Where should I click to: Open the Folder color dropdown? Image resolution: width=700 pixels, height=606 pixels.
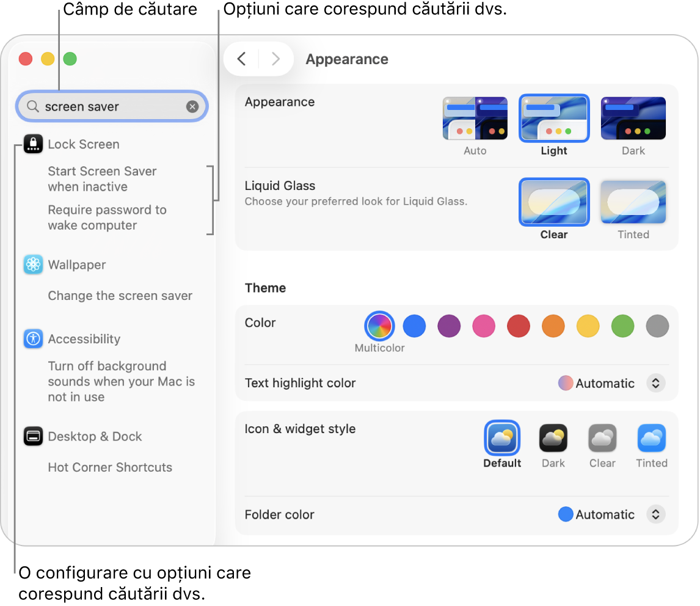coord(656,514)
